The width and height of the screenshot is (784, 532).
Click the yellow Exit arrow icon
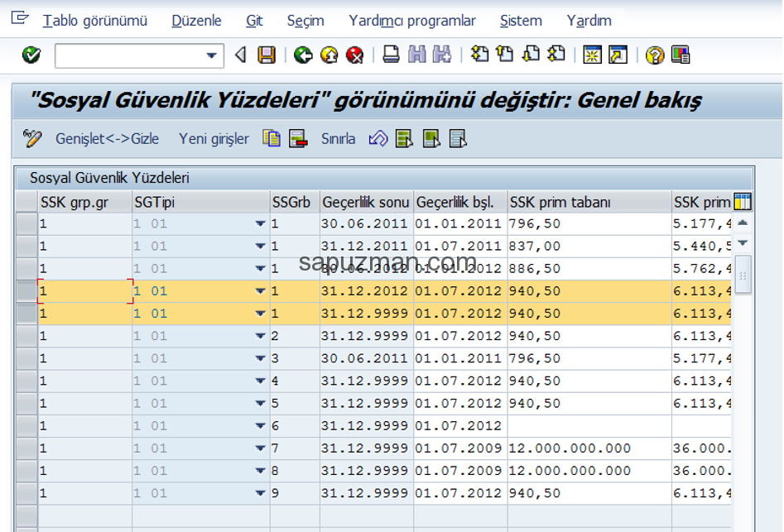329,55
